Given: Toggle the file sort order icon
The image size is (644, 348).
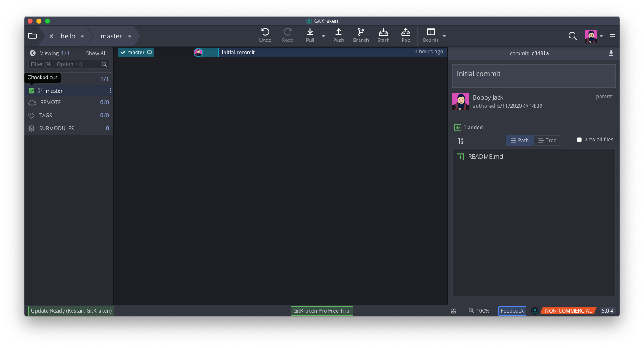Looking at the screenshot, I should 460,140.
